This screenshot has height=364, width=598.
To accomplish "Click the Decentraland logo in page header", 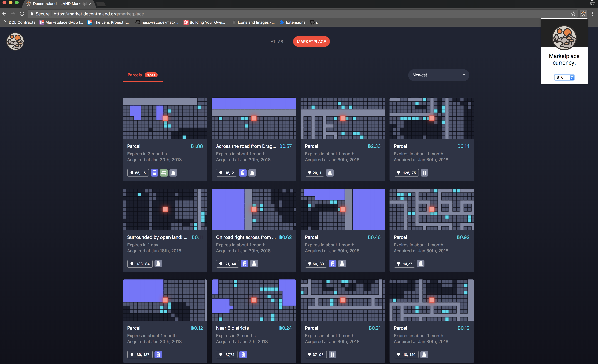I will (x=15, y=41).
